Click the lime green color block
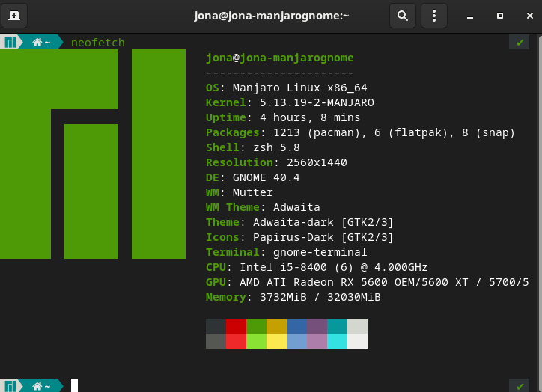Screen dimensions: 542x392 point(256,341)
